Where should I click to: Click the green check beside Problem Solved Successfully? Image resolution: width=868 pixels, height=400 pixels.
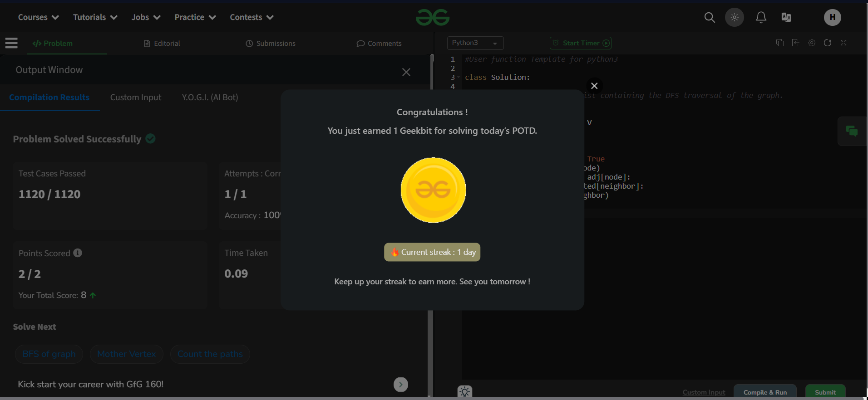[x=150, y=139]
